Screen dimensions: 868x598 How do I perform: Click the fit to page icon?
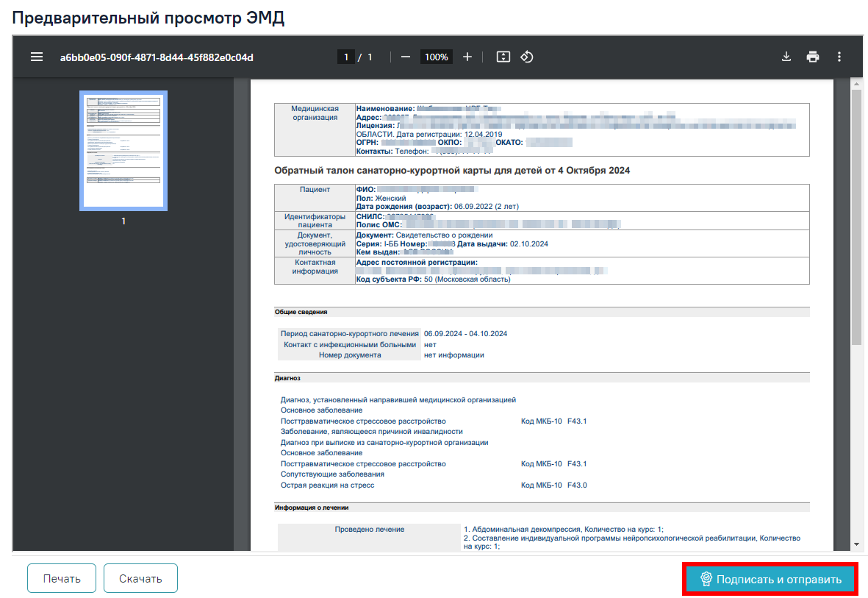pyautogui.click(x=503, y=57)
